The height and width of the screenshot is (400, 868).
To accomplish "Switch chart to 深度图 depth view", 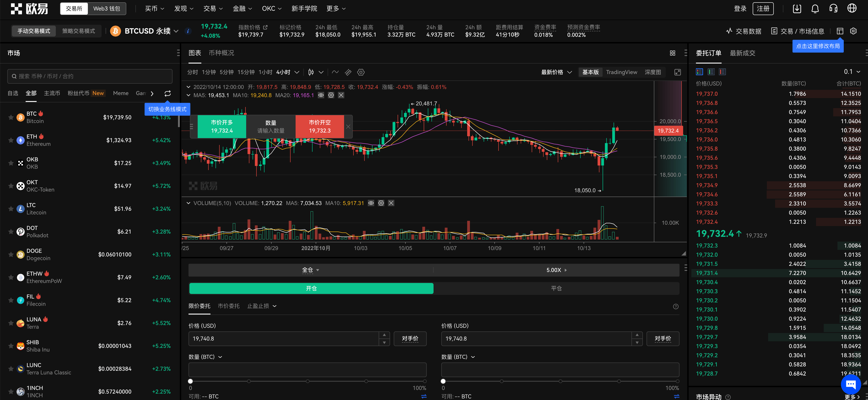I will pos(652,72).
